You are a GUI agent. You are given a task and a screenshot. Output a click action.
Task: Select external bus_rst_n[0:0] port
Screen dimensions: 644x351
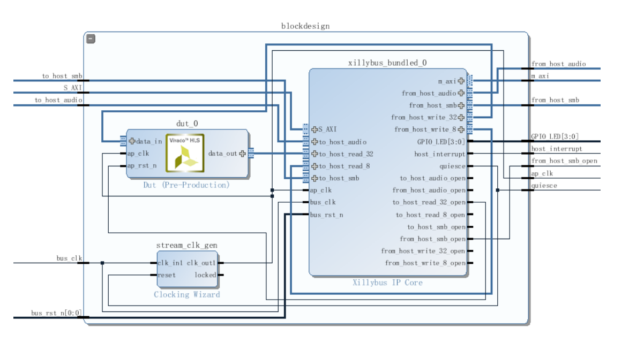click(x=57, y=313)
